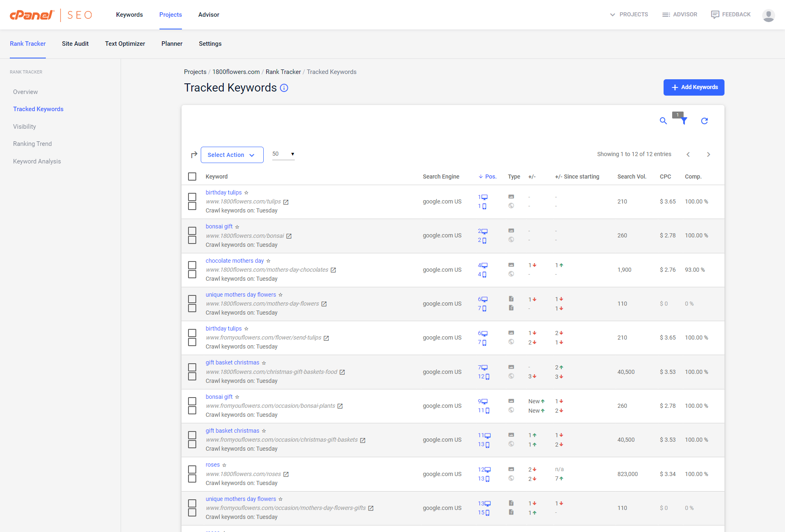Go to next page arrow
This screenshot has width=785, height=532.
point(709,154)
